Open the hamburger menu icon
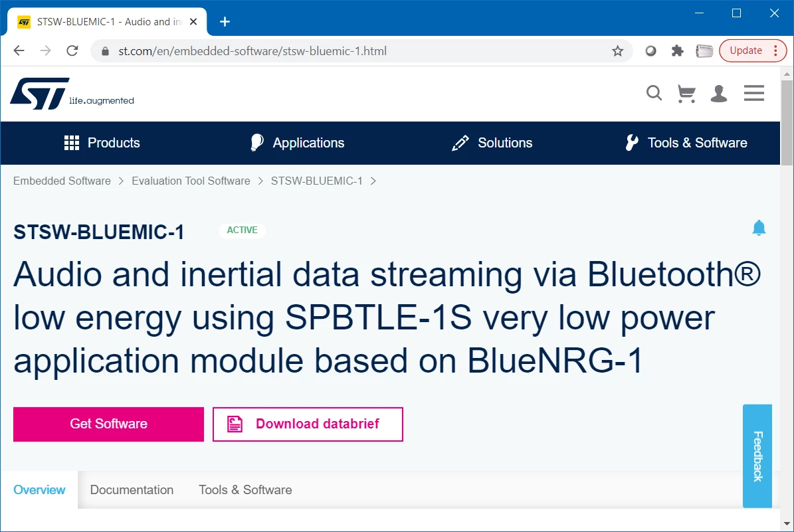 [753, 93]
